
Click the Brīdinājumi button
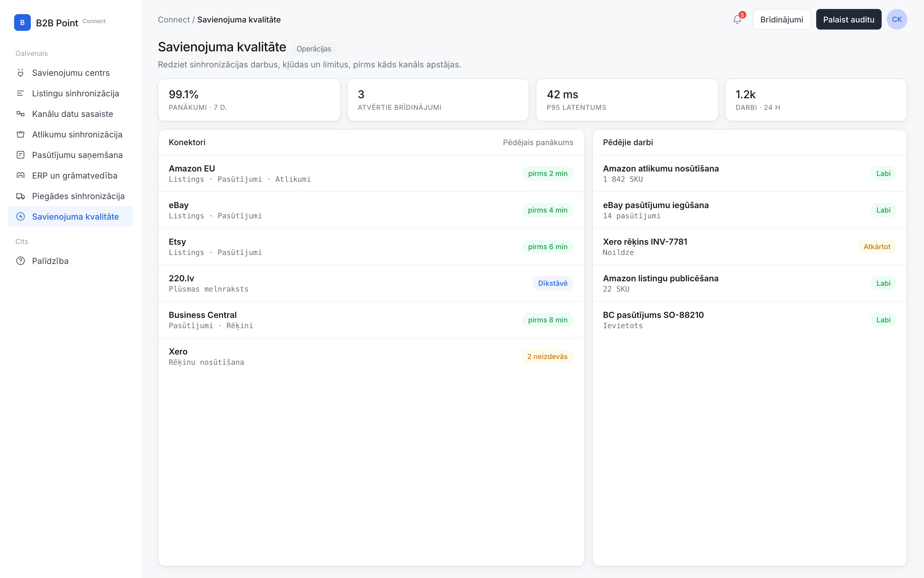[781, 20]
